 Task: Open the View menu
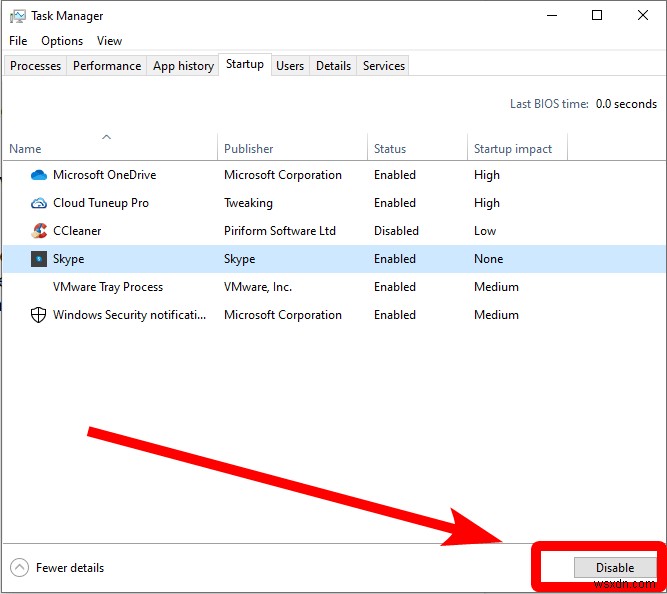coord(109,41)
